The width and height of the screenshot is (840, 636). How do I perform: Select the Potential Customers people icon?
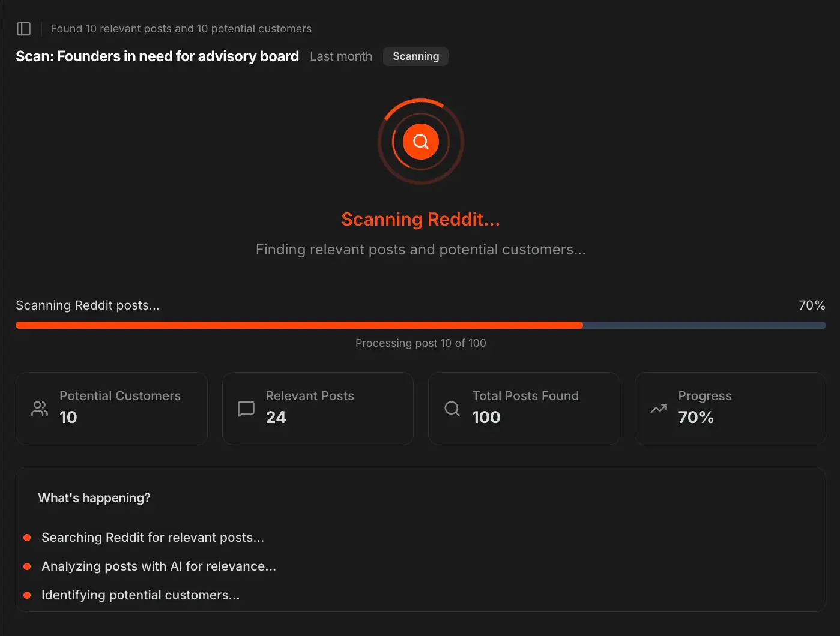click(x=38, y=409)
